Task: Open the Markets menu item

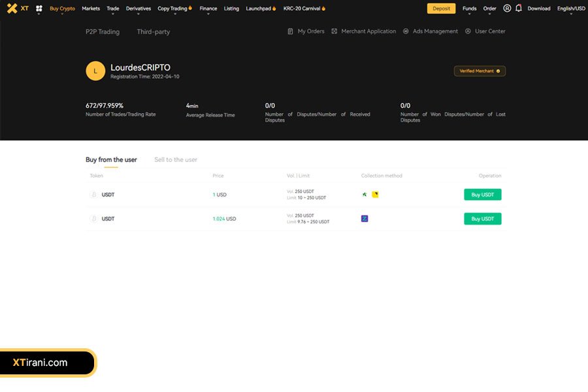Action: click(x=91, y=8)
